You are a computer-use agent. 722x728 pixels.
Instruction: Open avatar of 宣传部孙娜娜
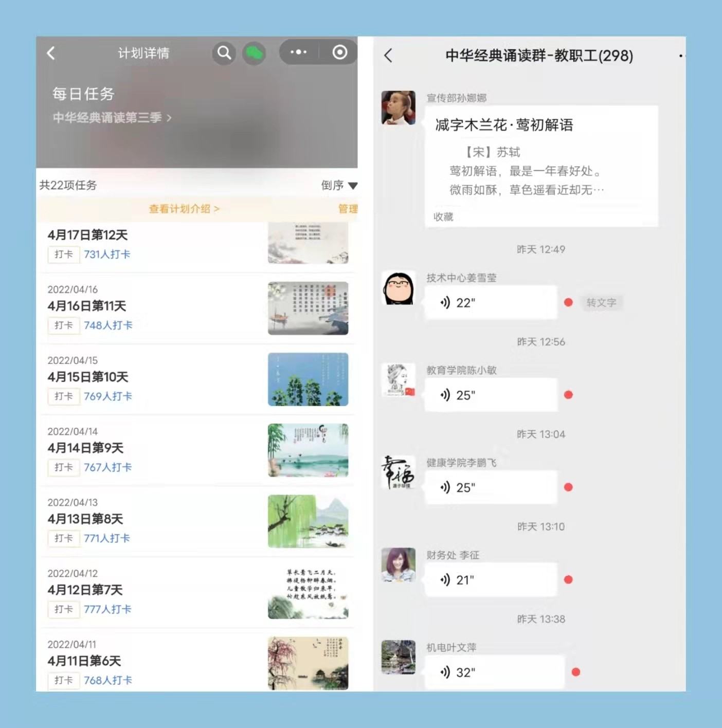(x=398, y=108)
